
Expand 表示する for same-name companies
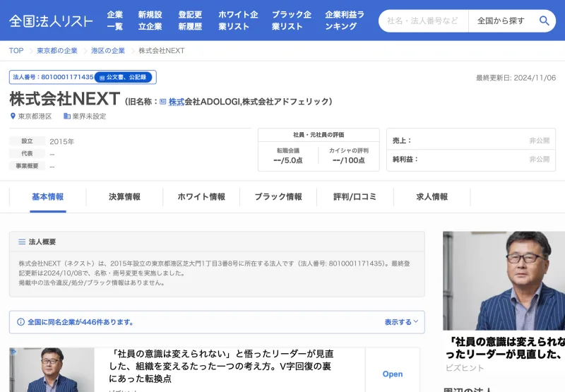tap(401, 322)
